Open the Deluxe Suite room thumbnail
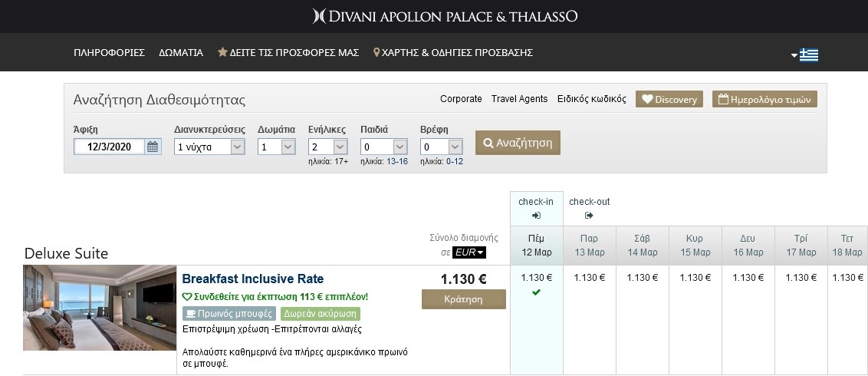 click(100, 307)
